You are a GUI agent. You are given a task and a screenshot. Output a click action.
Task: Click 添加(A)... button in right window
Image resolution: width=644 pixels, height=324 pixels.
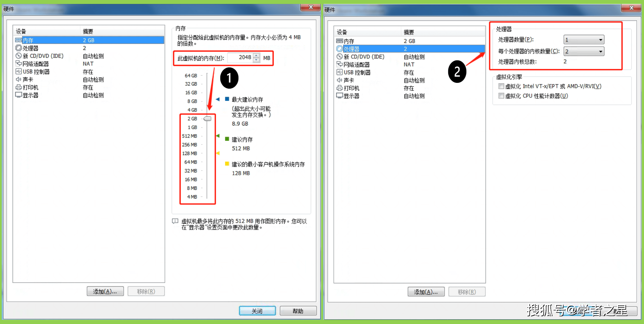426,292
